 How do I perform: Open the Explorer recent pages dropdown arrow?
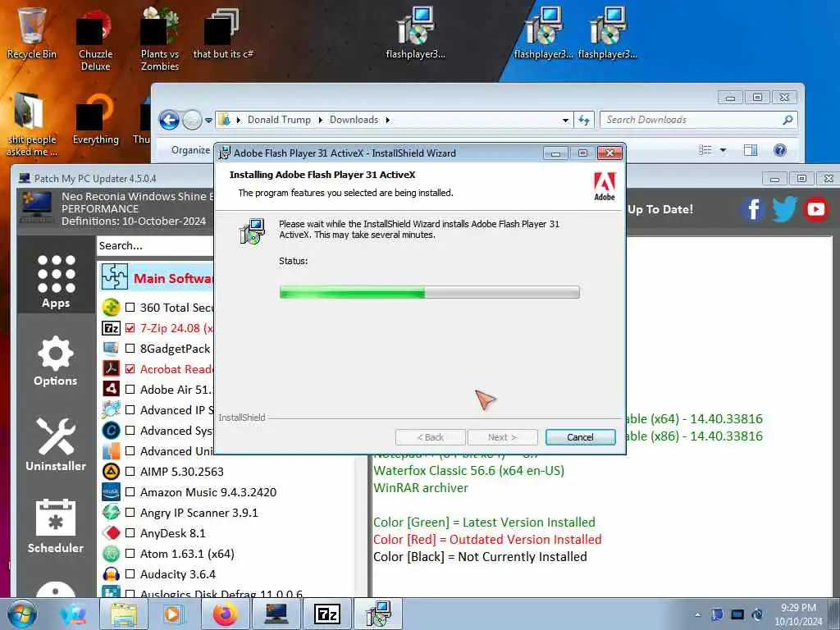[209, 121]
